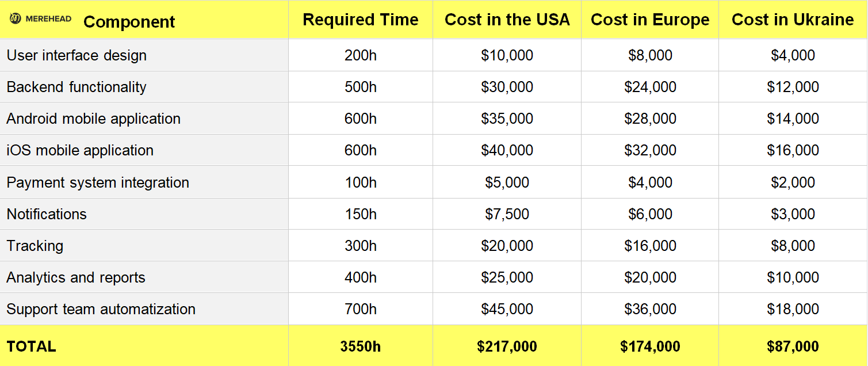This screenshot has width=868, height=366.
Task: Select the Component column header
Action: 129,22
